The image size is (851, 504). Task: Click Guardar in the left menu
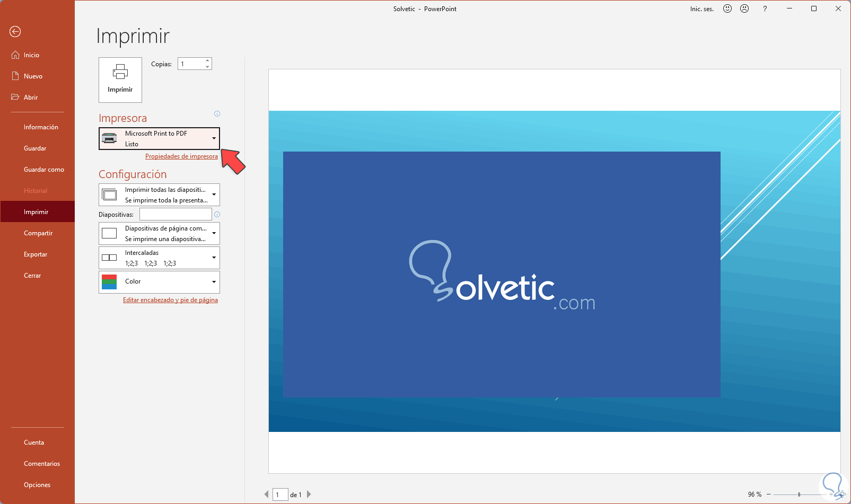[x=37, y=148]
